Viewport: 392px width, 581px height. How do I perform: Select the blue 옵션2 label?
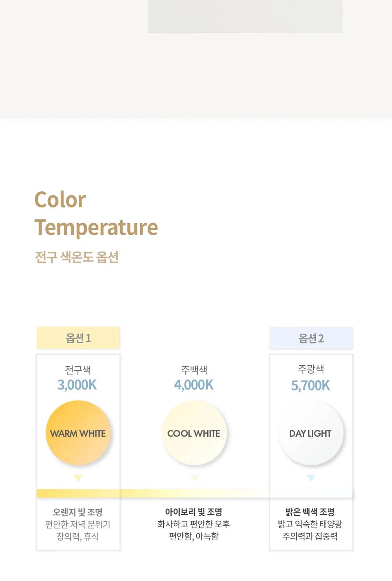click(311, 338)
